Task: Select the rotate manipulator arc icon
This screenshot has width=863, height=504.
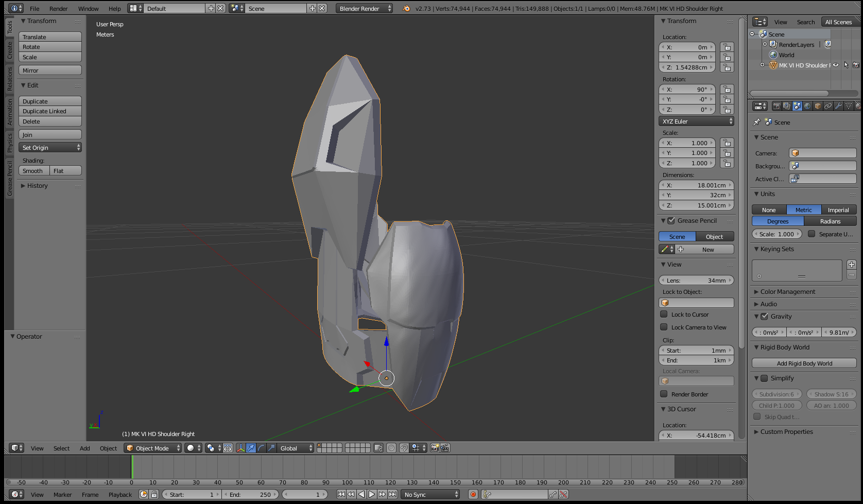Action: point(261,448)
